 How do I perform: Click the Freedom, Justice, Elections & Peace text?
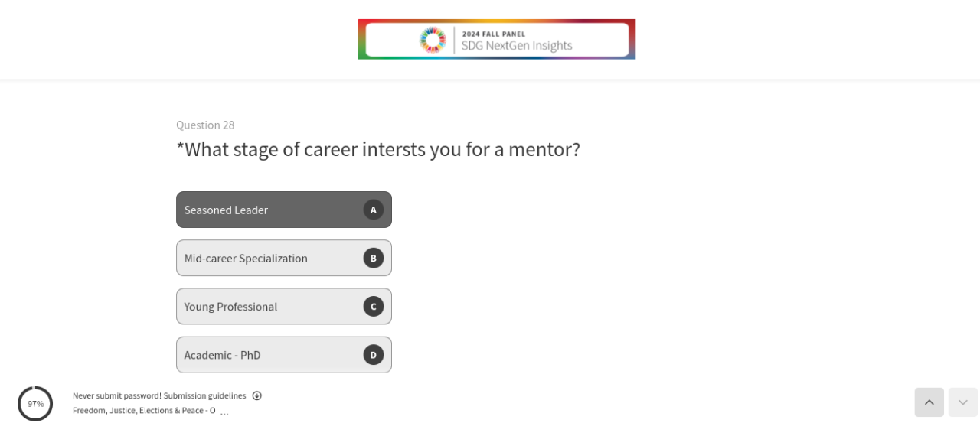[144, 410]
